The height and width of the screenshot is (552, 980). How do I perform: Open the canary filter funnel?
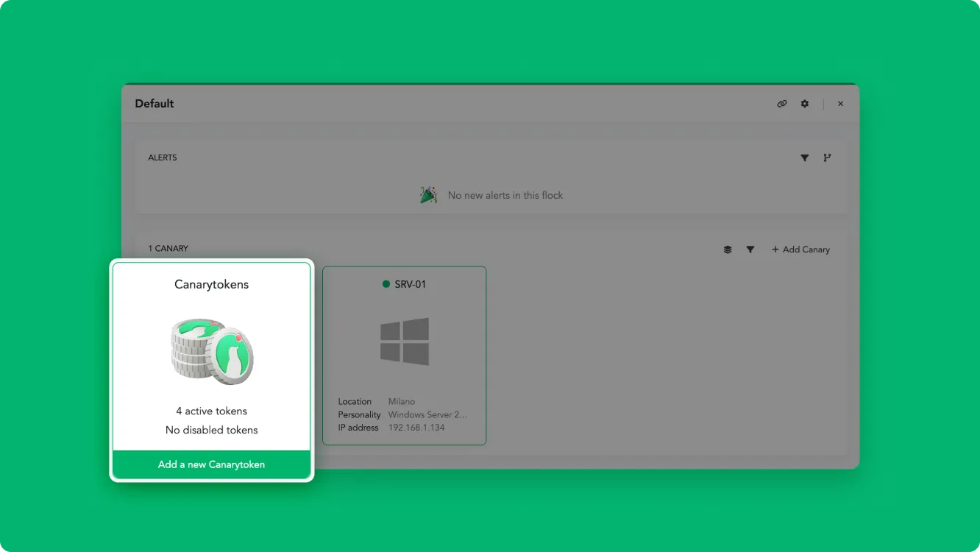750,250
